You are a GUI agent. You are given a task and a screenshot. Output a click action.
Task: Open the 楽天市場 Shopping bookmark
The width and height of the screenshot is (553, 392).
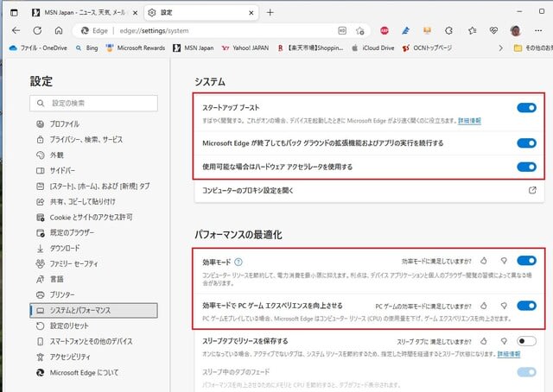(310, 48)
